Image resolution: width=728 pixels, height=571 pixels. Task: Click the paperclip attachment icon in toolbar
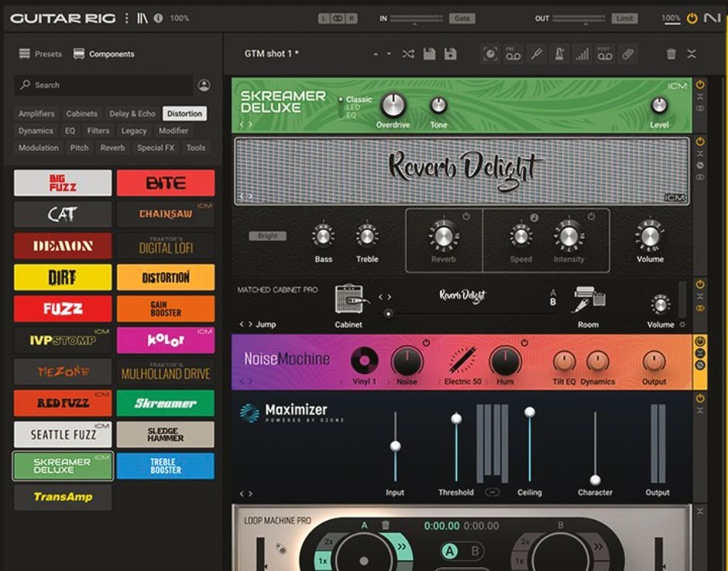628,54
